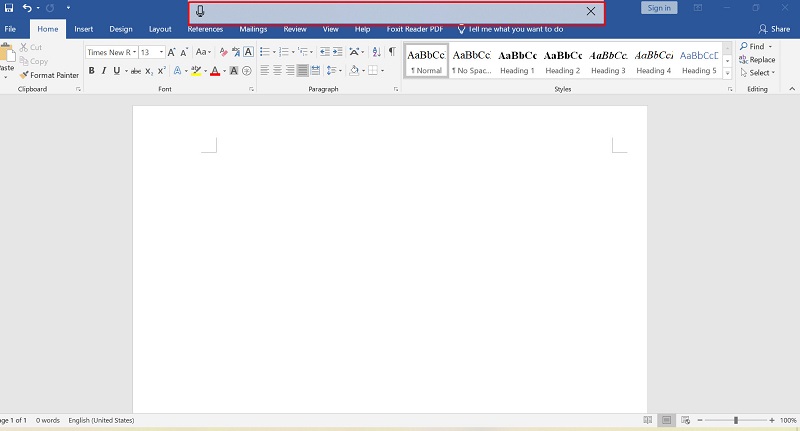Apply the Heading 3 style

pyautogui.click(x=608, y=60)
